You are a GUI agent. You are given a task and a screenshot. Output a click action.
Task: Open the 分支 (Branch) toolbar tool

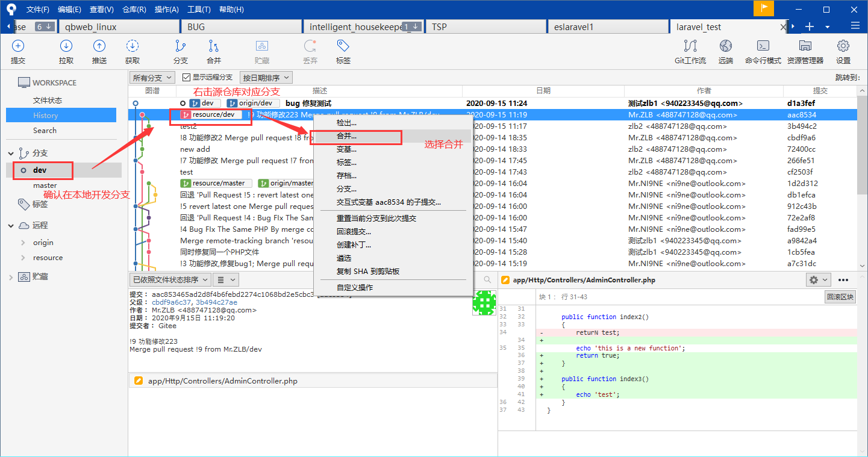[x=180, y=46]
